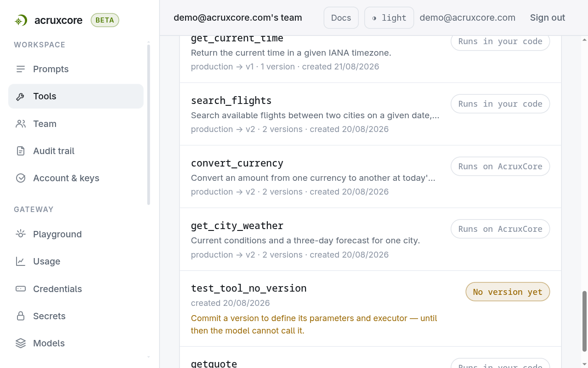Screen dimensions: 588x368
Task: Open the test_tool_no_version tool
Action: pyautogui.click(x=249, y=288)
